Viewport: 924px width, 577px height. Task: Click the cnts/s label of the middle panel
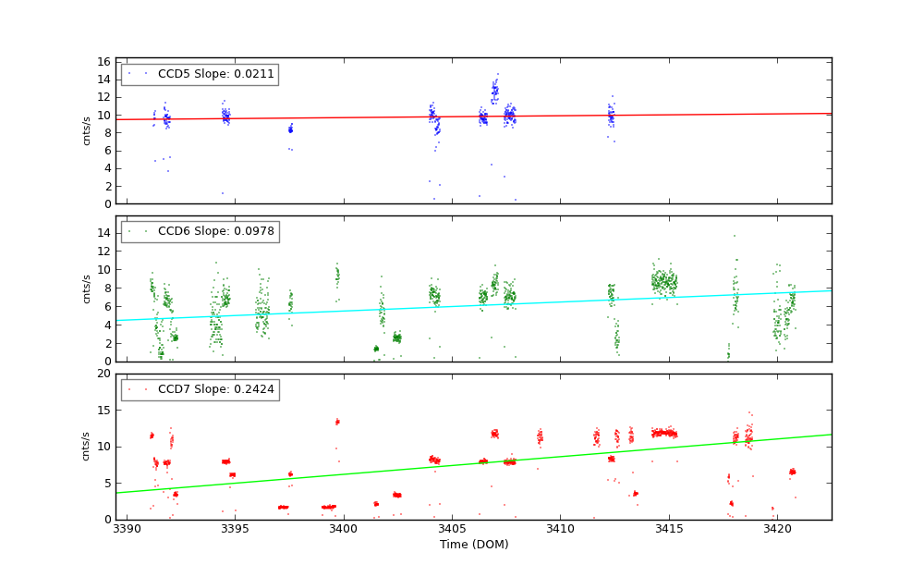(87, 288)
